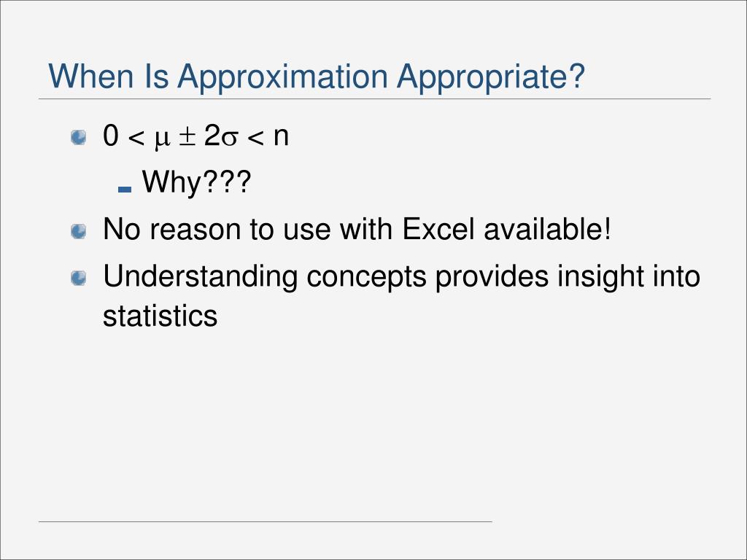Click the μ symbol in the formula
The height and width of the screenshot is (560, 747).
(162, 139)
